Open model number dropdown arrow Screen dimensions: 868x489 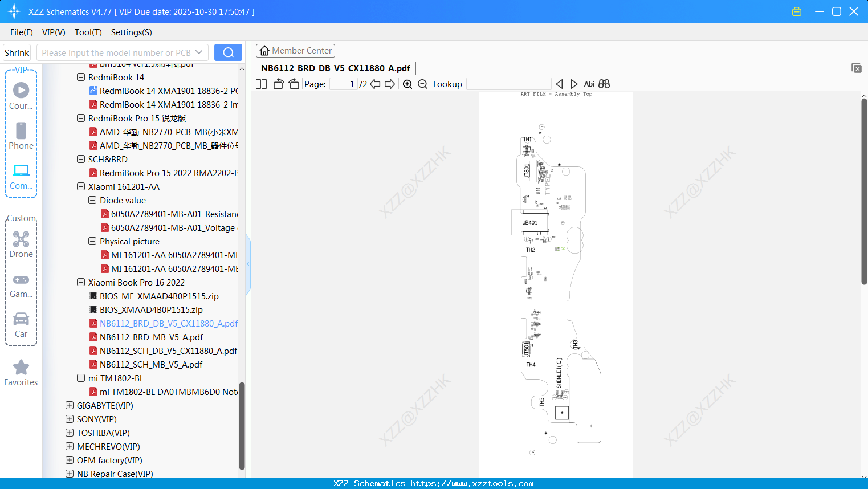coord(199,52)
